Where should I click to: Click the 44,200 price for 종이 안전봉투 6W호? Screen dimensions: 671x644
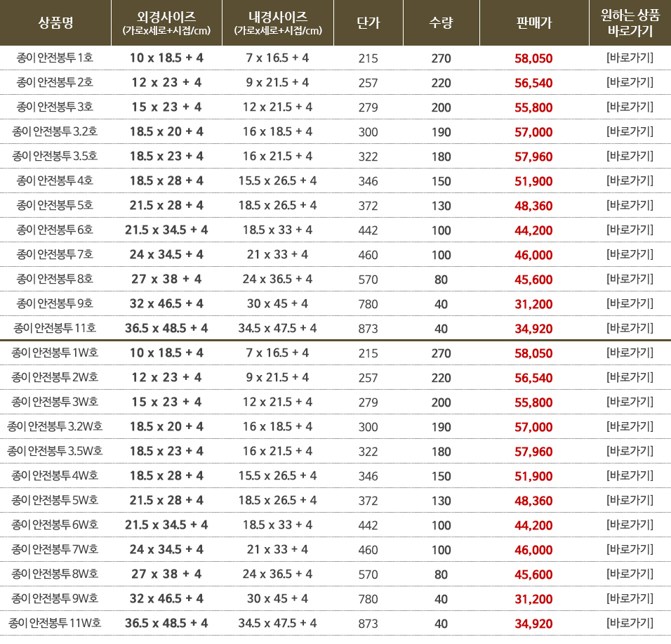(533, 525)
